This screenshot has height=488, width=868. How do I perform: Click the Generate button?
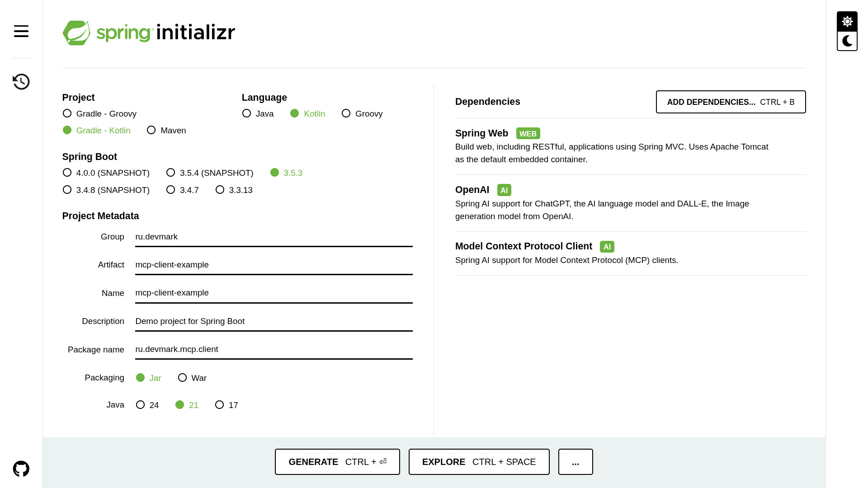coord(337,462)
